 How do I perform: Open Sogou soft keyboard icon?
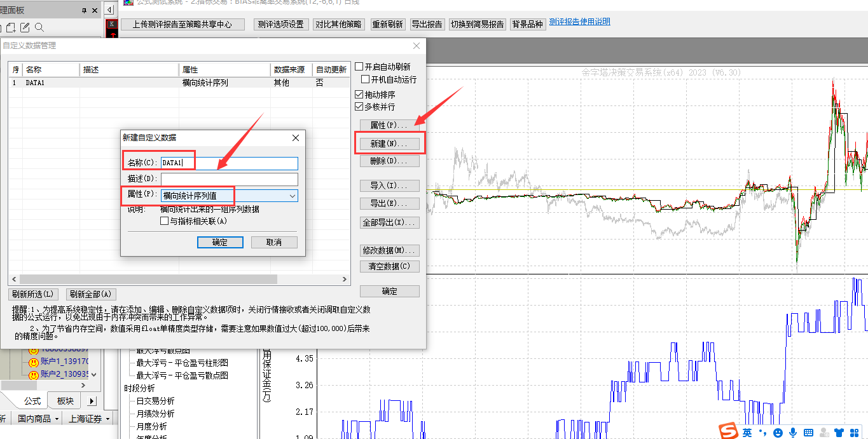tap(808, 433)
